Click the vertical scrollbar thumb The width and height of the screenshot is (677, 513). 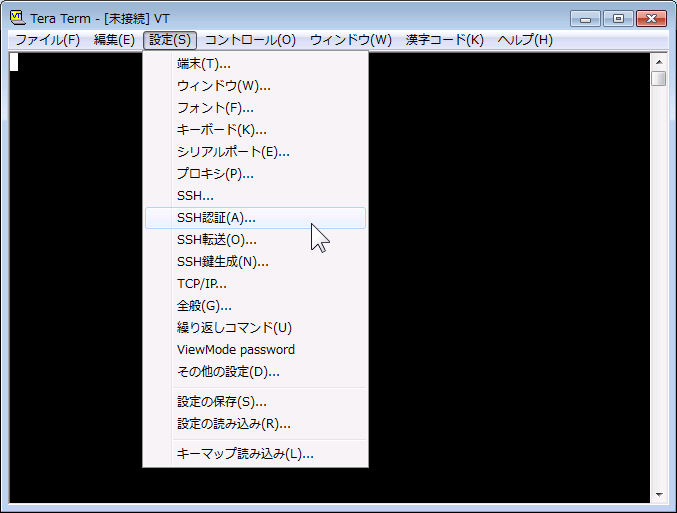(x=659, y=79)
